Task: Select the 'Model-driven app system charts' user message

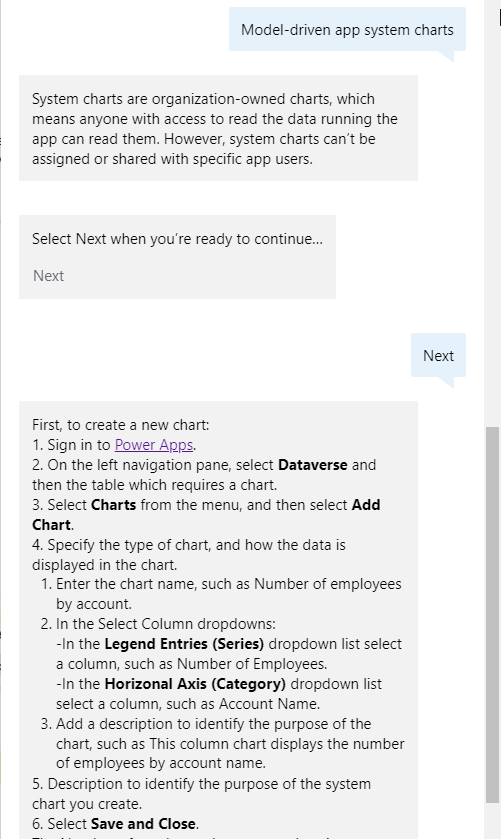Action: point(347,29)
